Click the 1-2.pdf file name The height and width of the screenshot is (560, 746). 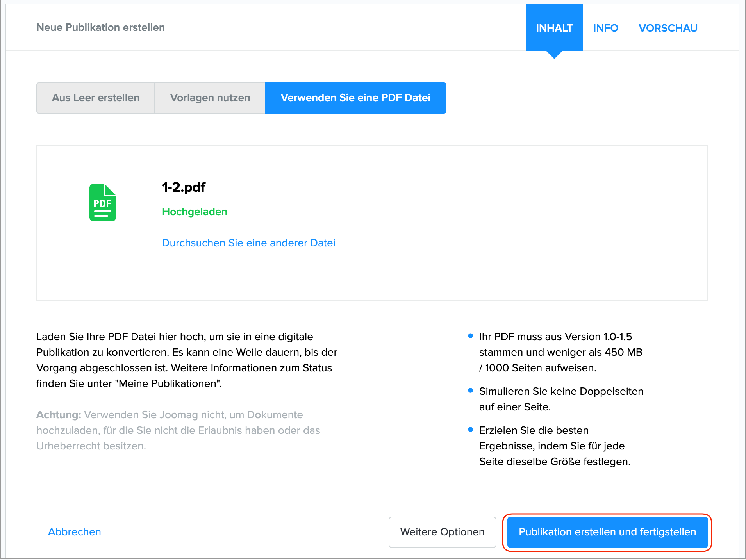[x=184, y=187]
